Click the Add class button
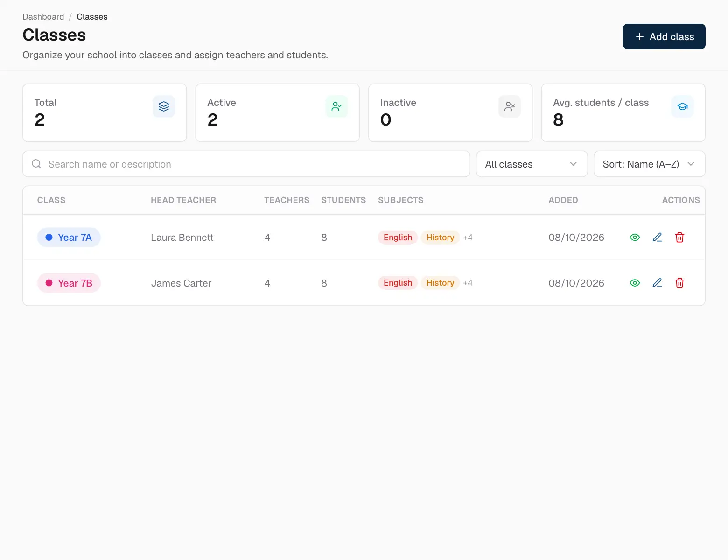 [664, 36]
